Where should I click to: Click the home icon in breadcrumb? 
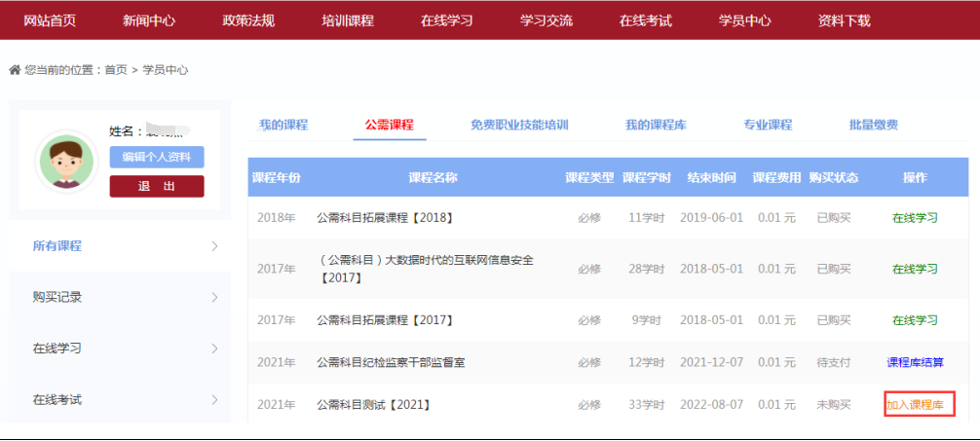click(15, 70)
